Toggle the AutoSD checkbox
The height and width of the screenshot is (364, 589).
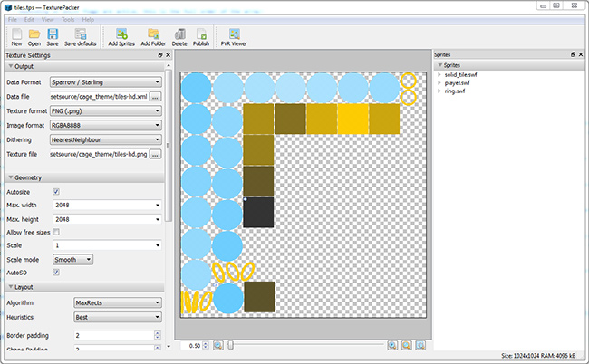(x=56, y=272)
